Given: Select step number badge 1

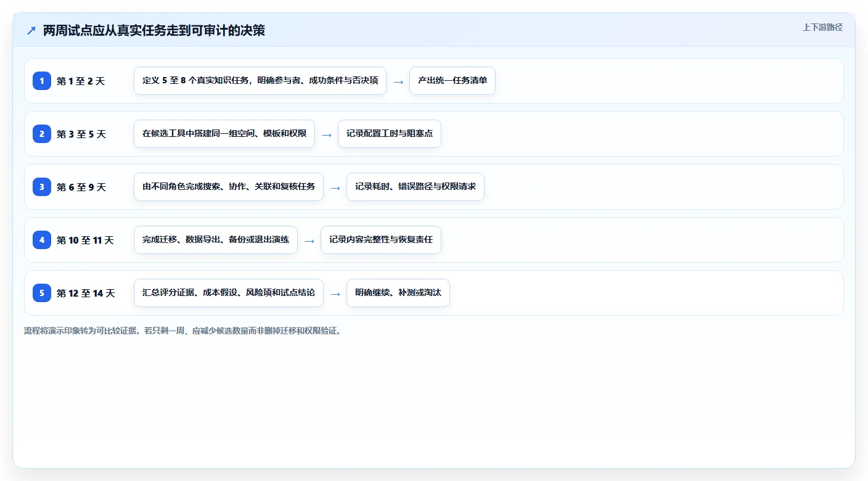Looking at the screenshot, I should point(42,81).
